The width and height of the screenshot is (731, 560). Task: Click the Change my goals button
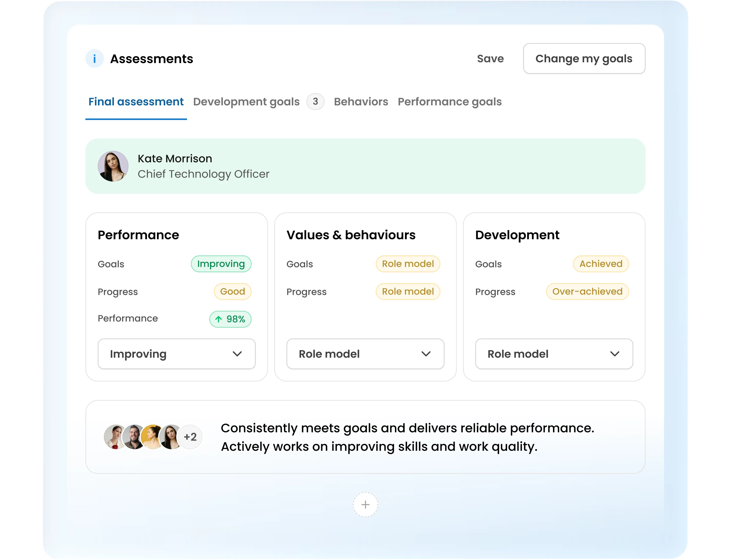coord(584,59)
